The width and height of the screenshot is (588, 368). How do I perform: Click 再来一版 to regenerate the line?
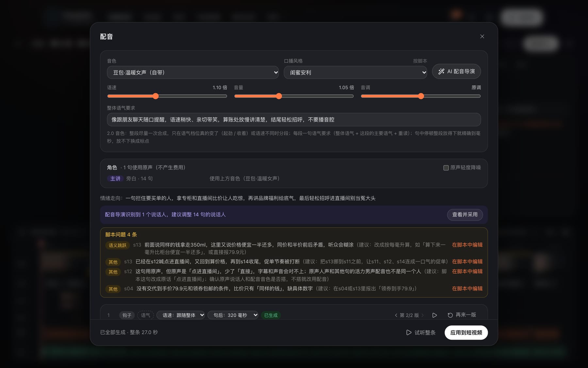[462, 315]
